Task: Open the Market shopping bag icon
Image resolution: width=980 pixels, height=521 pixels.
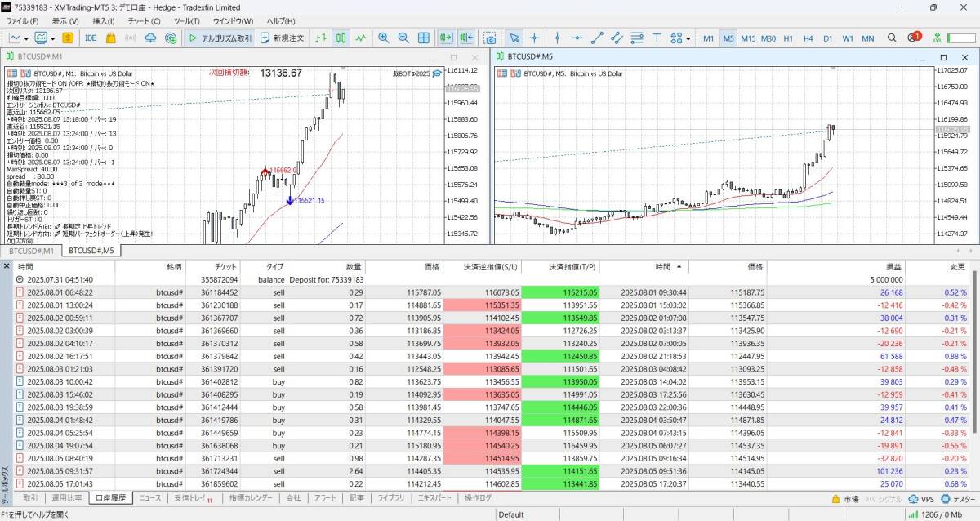Action: (111, 38)
